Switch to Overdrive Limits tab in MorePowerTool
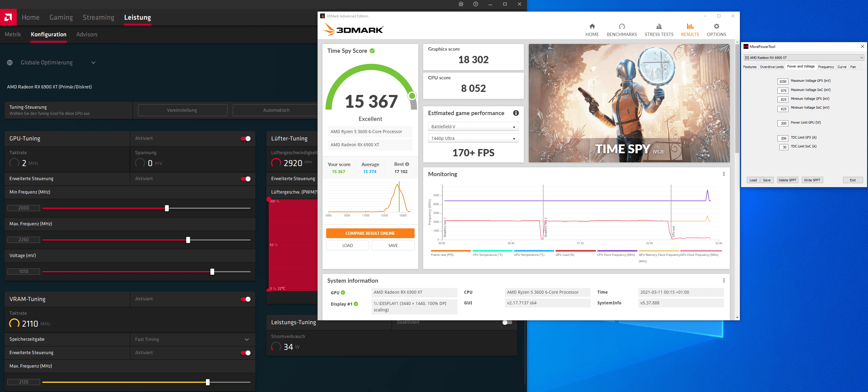Viewport: 868px width, 392px height. coord(772,67)
